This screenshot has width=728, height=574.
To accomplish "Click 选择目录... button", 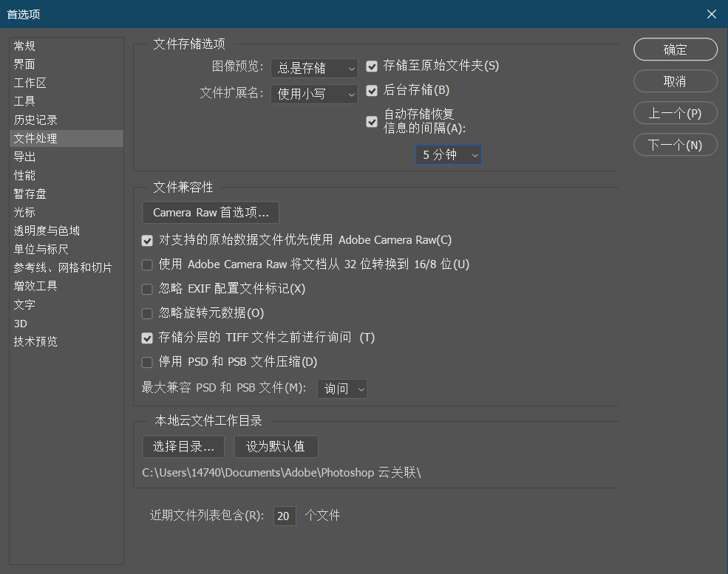I will pos(183,446).
